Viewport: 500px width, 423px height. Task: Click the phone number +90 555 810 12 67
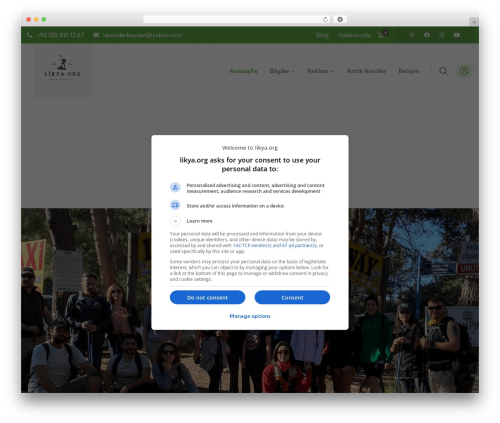click(60, 35)
